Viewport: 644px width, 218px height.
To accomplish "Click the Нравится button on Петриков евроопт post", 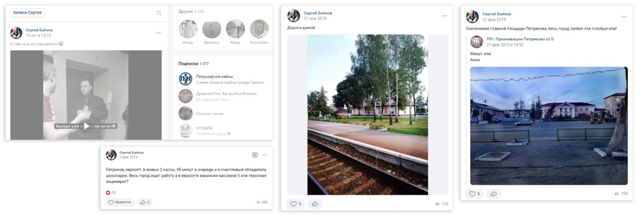I will click(x=119, y=202).
